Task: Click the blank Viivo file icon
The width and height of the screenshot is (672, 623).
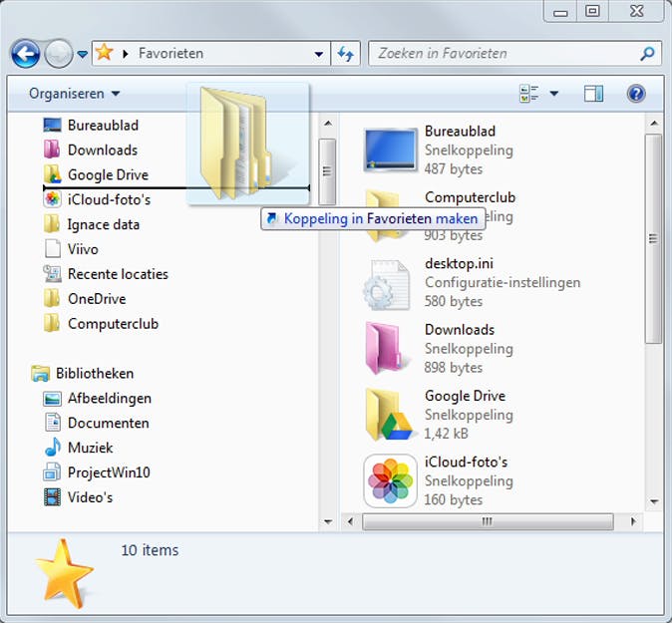Action: 52,249
